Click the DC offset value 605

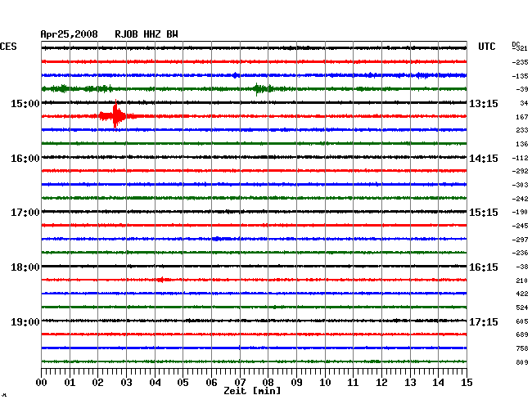522,321
